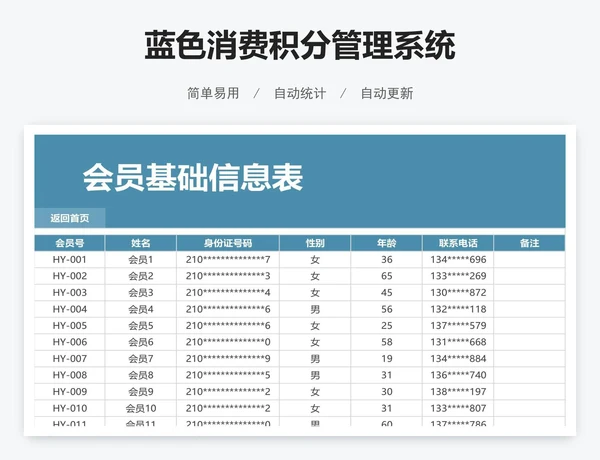This screenshot has height=460, width=600.
Task: Select name cell 会员8
Action: click(141, 375)
